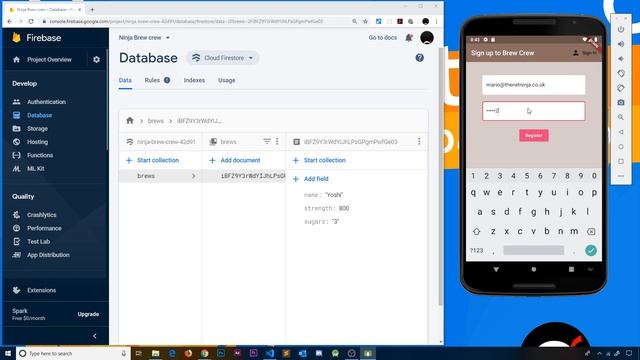Open filter icon for brews collection
Viewport: 640px width, 360px height.
click(x=267, y=141)
